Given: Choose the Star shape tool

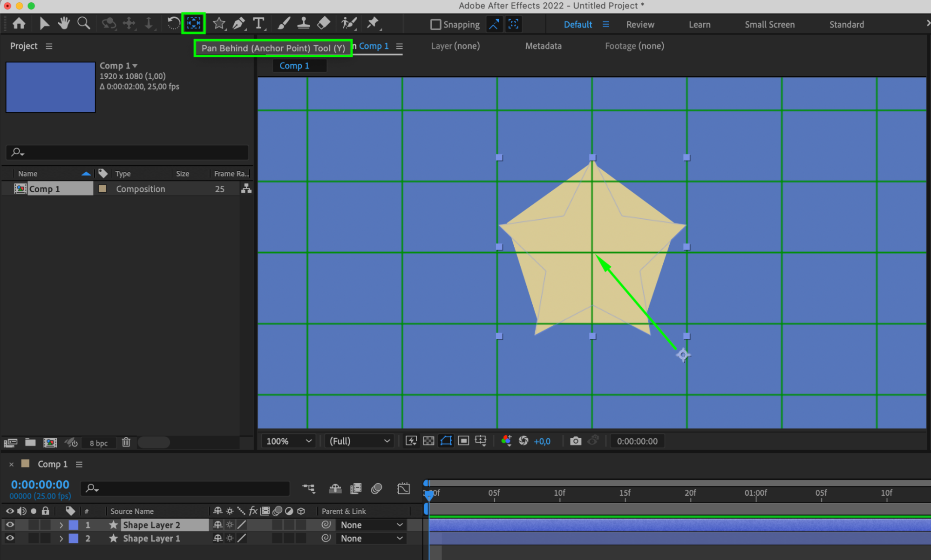Looking at the screenshot, I should (219, 23).
